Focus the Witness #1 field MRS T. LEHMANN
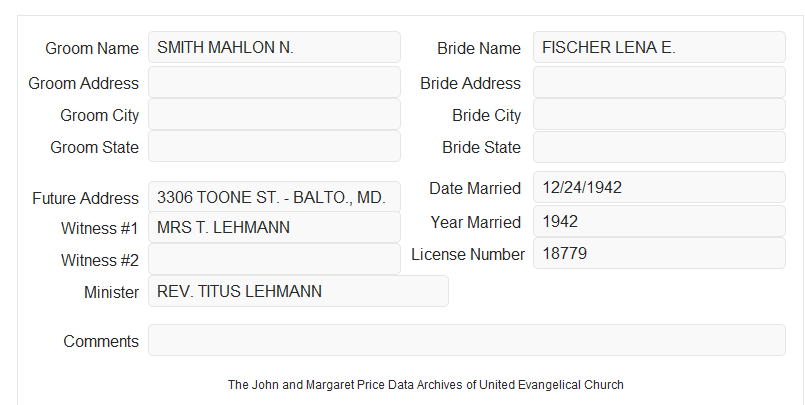 point(274,227)
